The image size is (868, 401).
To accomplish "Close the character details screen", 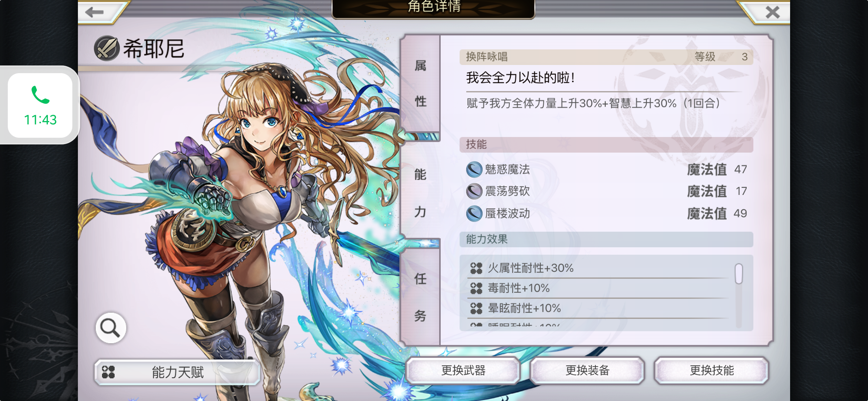I will pyautogui.click(x=773, y=12).
